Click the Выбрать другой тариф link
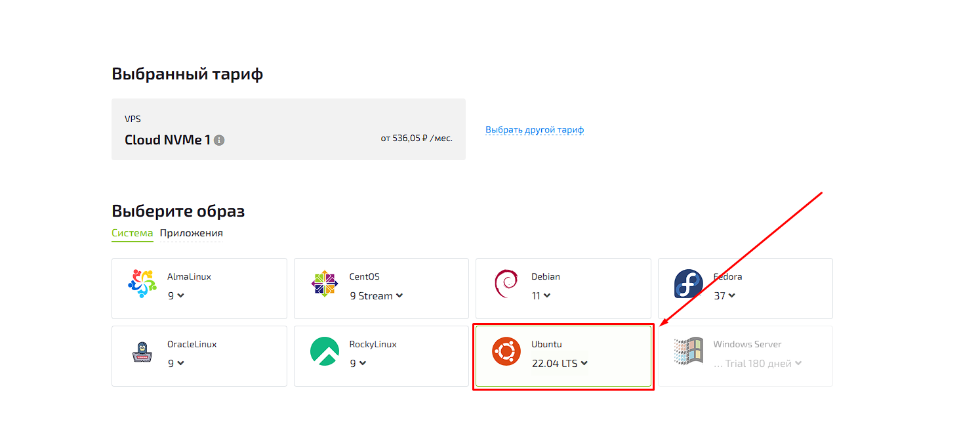980x432 pixels. point(535,130)
